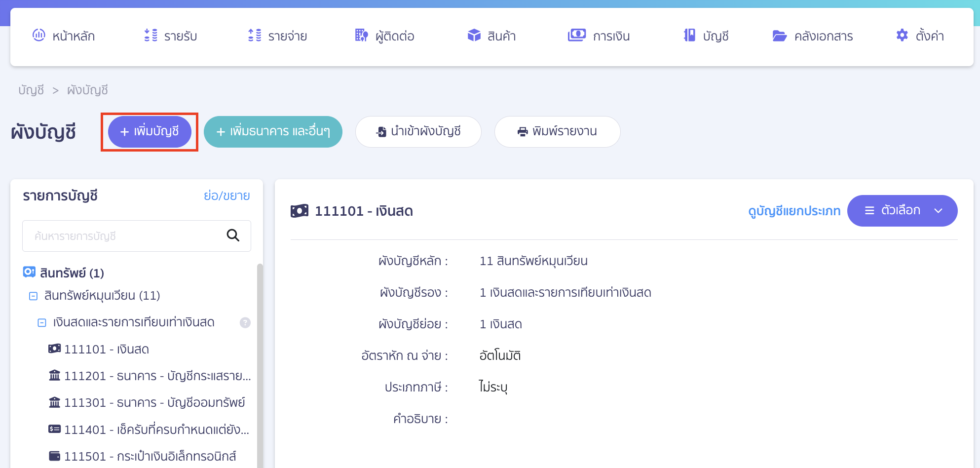Click the เพิ่มบัญชี button
Viewport: 980px width, 468px height.
click(150, 132)
